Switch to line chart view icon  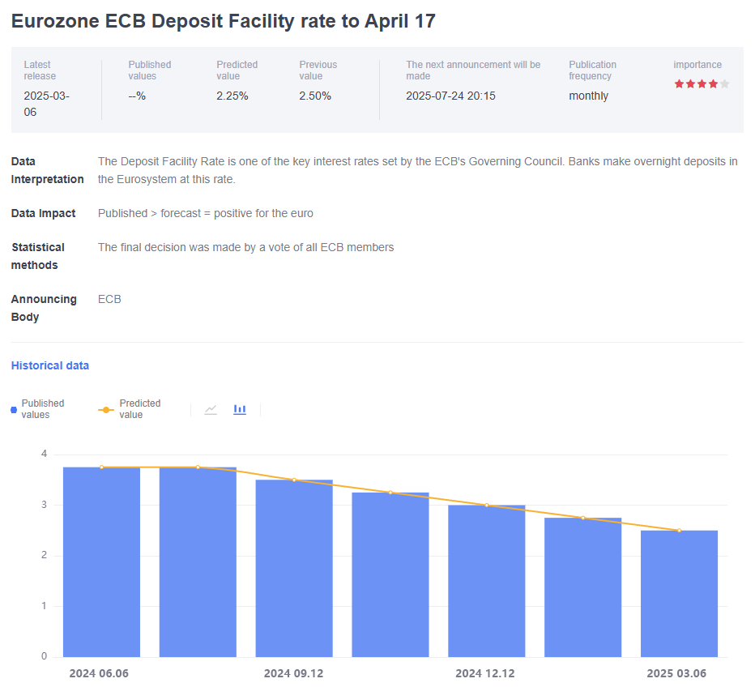[x=211, y=409]
